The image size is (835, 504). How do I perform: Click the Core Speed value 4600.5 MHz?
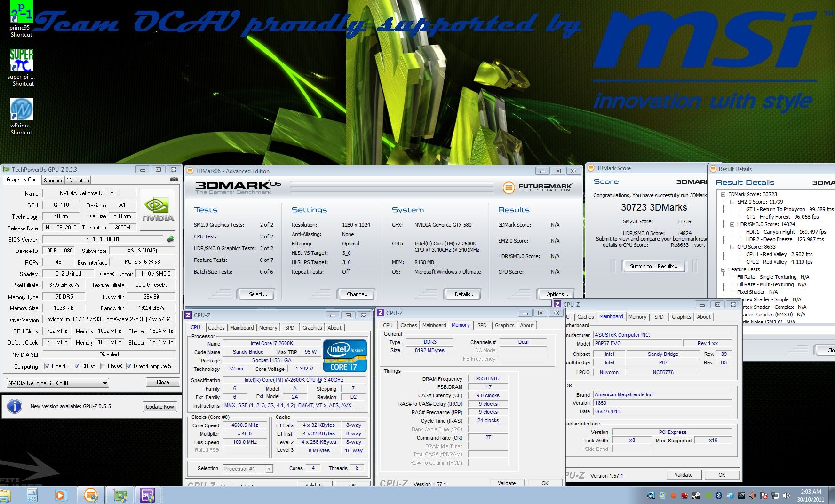tap(245, 425)
